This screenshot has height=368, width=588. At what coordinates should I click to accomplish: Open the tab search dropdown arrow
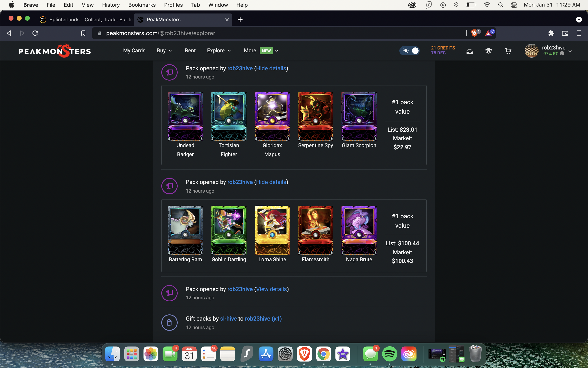click(579, 20)
